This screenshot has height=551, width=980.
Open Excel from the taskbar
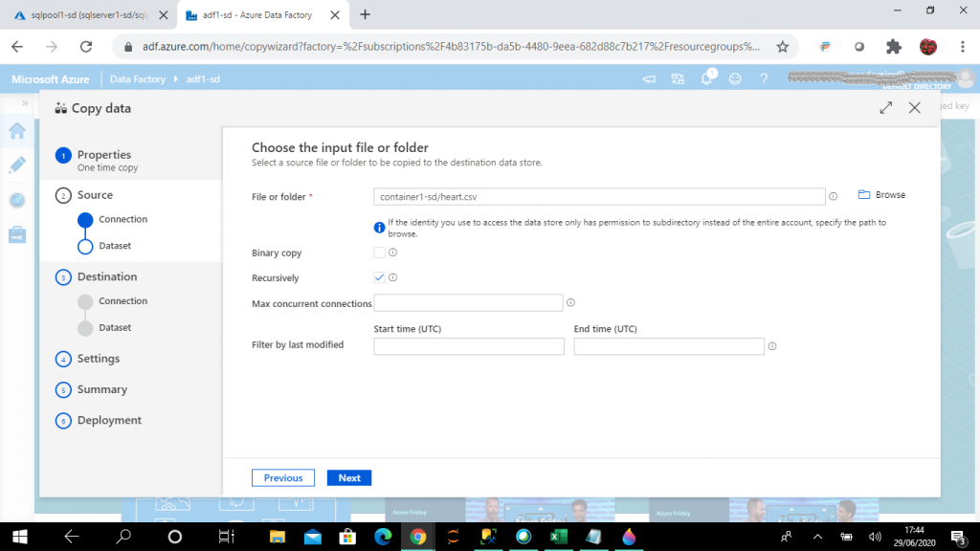558,537
